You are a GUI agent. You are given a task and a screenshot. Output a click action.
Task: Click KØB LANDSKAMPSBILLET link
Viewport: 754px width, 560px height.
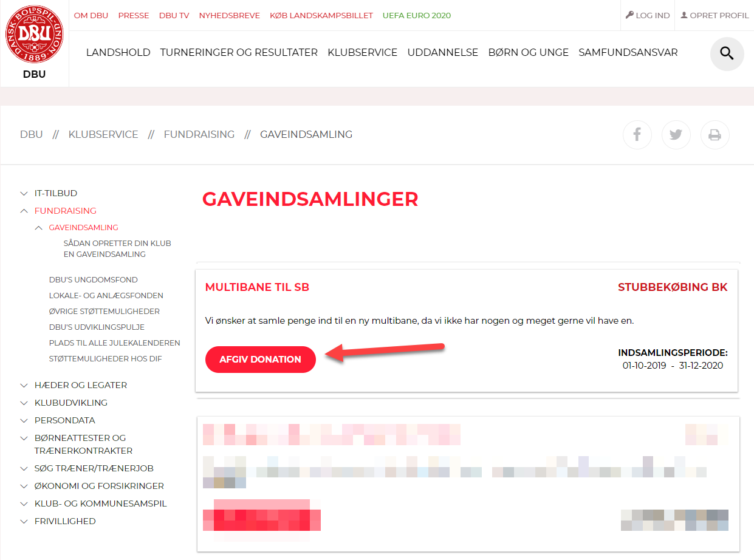[321, 16]
